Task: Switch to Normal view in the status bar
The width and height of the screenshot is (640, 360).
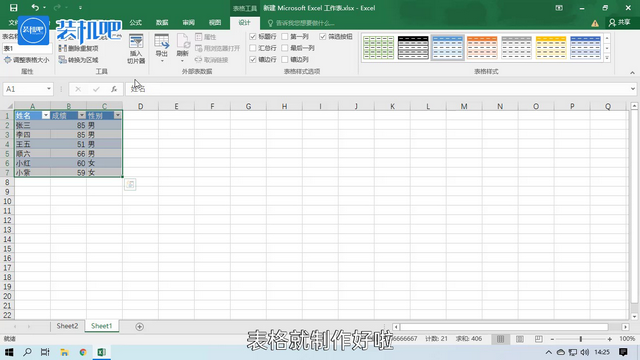Action: (x=500, y=339)
